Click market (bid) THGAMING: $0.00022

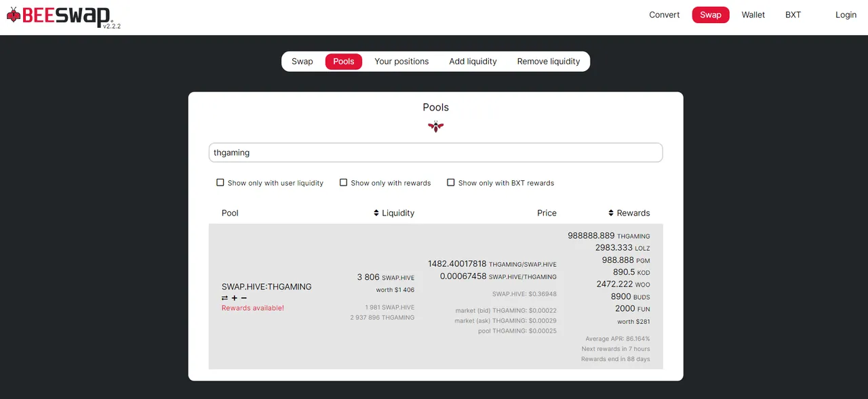click(x=505, y=311)
